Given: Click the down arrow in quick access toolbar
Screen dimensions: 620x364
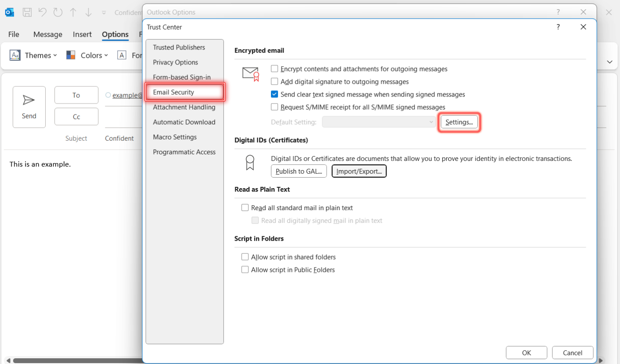Looking at the screenshot, I should 88,12.
